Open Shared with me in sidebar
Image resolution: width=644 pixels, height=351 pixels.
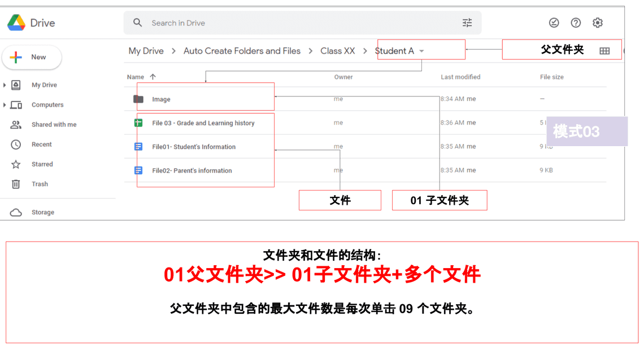[54, 125]
